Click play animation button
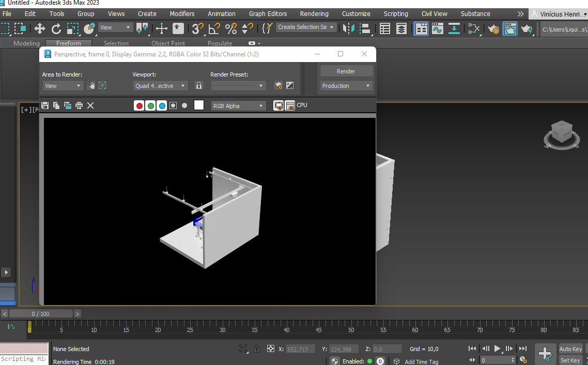The width and height of the screenshot is (588, 365). [x=497, y=348]
